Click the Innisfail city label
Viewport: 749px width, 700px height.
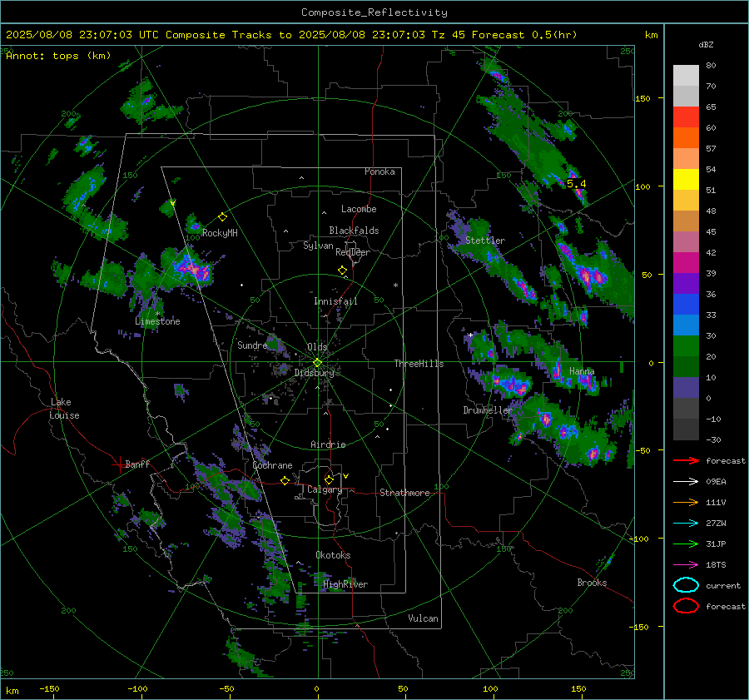[335, 301]
